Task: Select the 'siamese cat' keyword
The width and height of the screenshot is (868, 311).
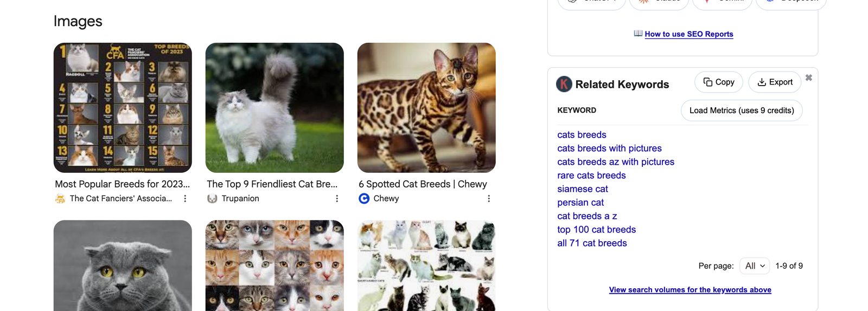Action: 582,189
